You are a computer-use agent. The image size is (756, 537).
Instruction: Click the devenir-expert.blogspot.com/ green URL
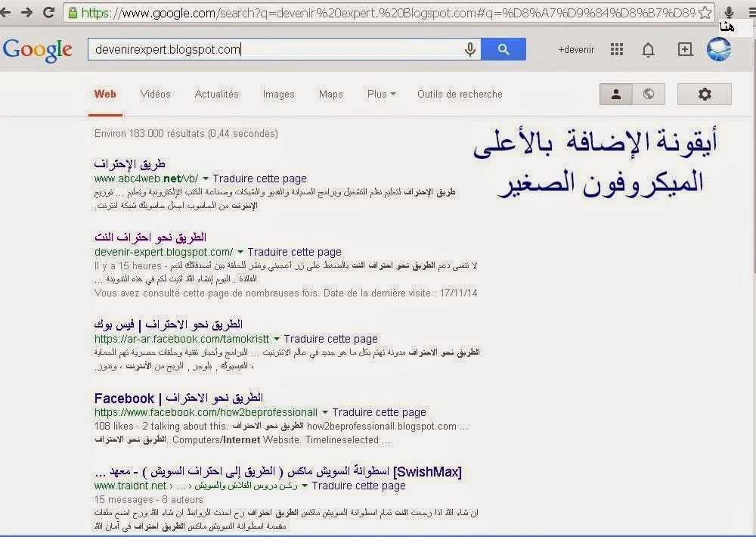pos(164,252)
